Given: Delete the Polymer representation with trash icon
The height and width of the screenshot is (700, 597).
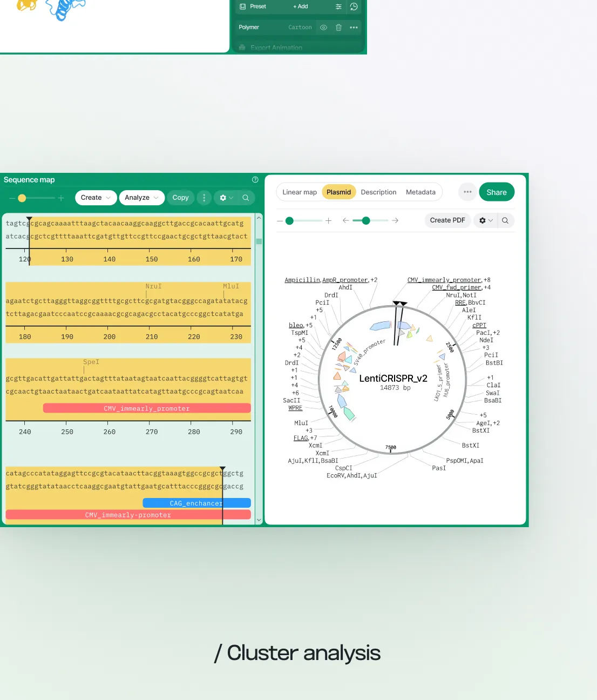Looking at the screenshot, I should (x=338, y=28).
